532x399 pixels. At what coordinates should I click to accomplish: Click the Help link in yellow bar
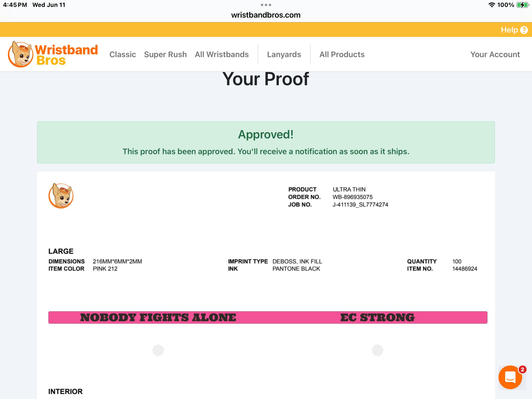coord(509,30)
